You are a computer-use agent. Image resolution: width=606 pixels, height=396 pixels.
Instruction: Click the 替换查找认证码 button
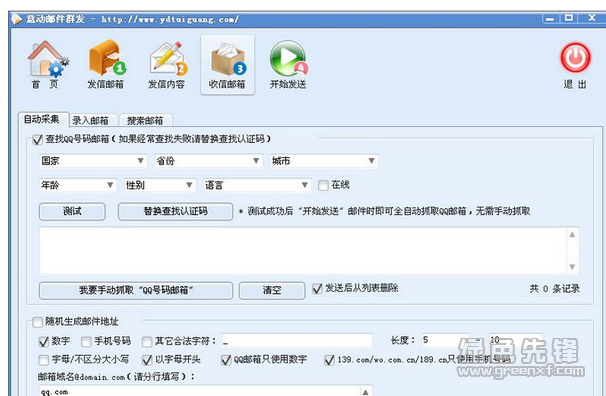tap(175, 211)
